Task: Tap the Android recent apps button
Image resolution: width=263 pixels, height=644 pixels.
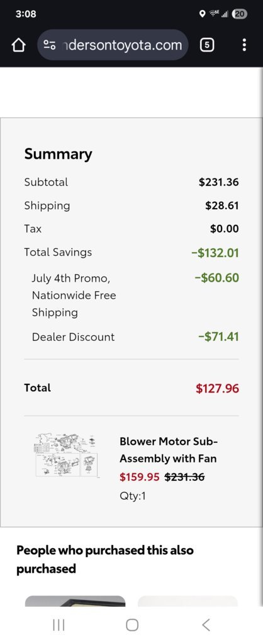Action: [x=59, y=625]
